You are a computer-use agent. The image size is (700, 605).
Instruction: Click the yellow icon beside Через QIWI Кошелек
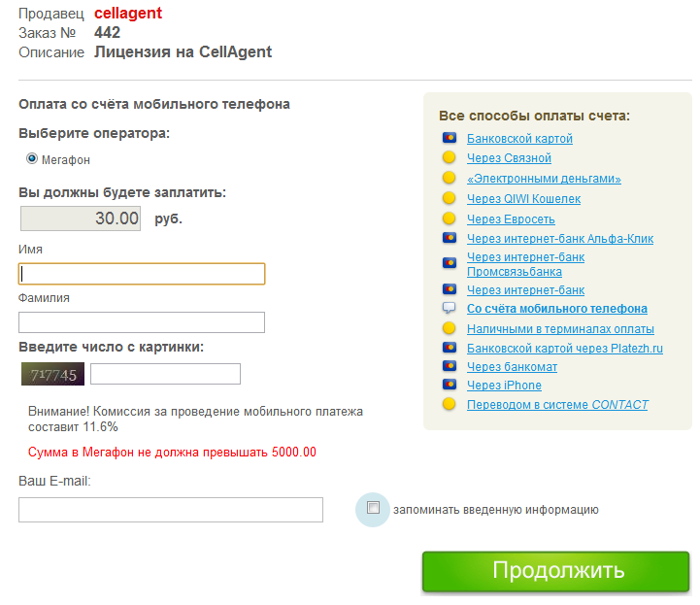[449, 198]
